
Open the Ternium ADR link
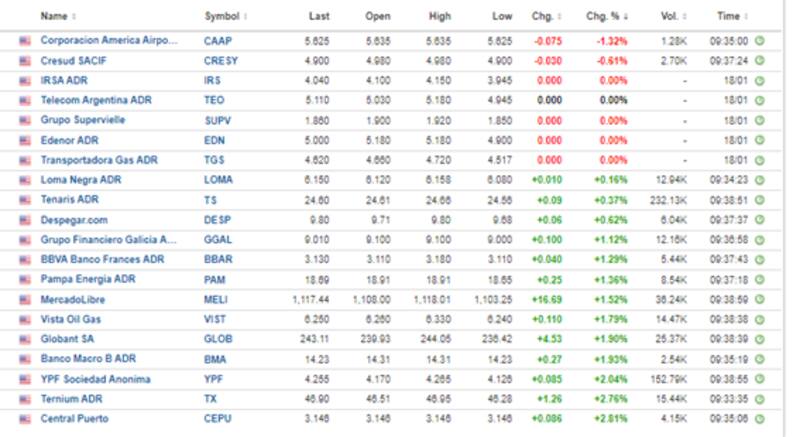(76, 398)
